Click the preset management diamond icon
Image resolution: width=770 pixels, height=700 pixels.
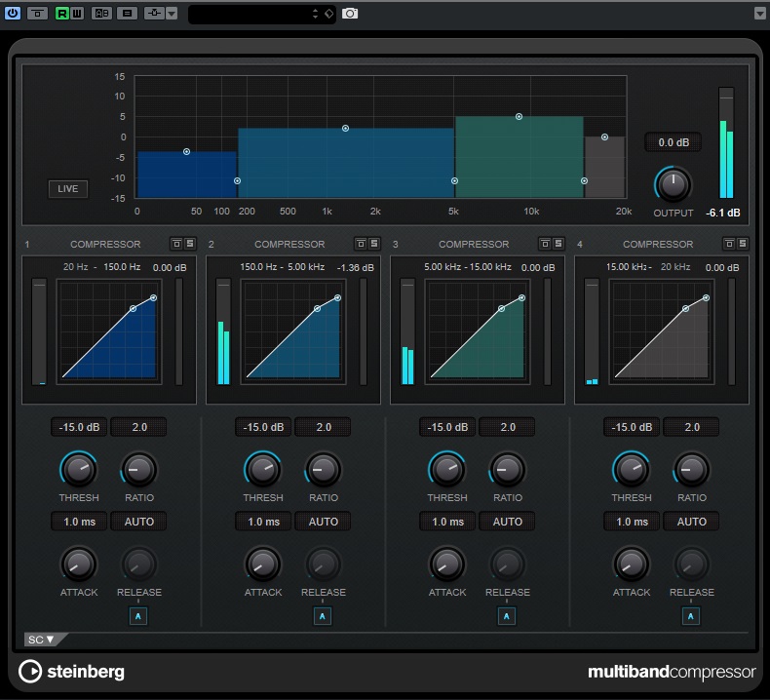[x=329, y=14]
